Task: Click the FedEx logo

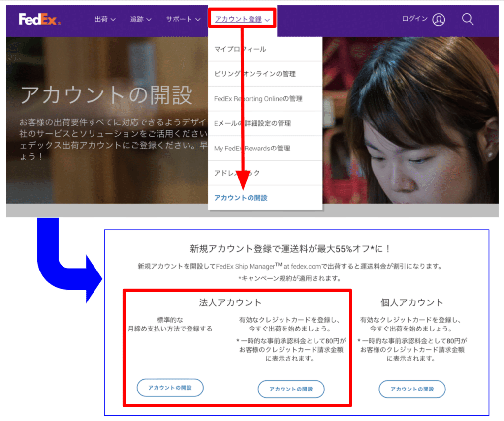Action: pyautogui.click(x=39, y=19)
